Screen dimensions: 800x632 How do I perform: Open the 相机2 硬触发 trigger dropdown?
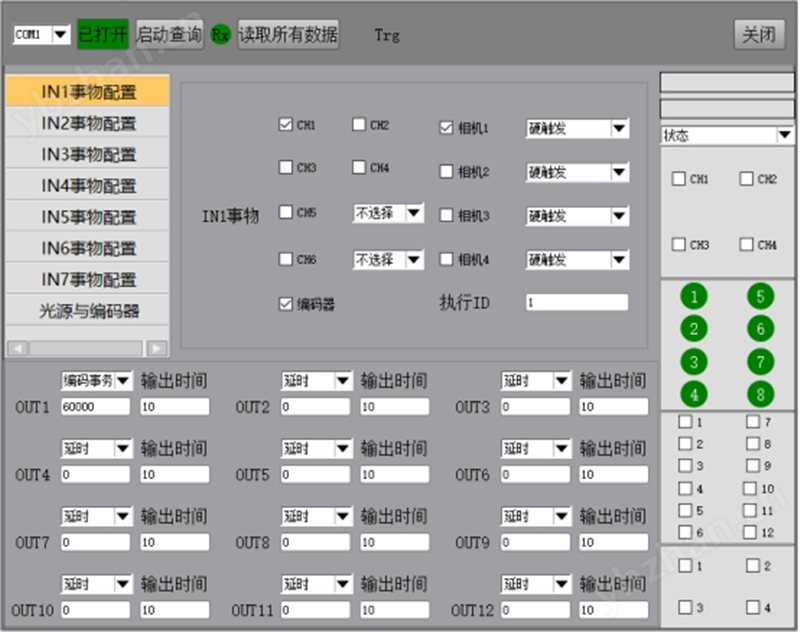click(619, 172)
